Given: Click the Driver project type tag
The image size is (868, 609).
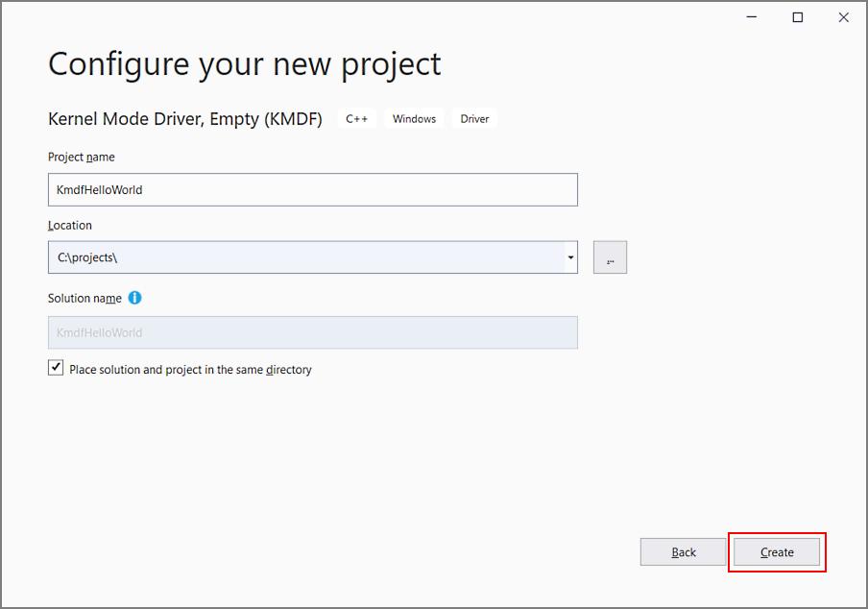Looking at the screenshot, I should 474,118.
